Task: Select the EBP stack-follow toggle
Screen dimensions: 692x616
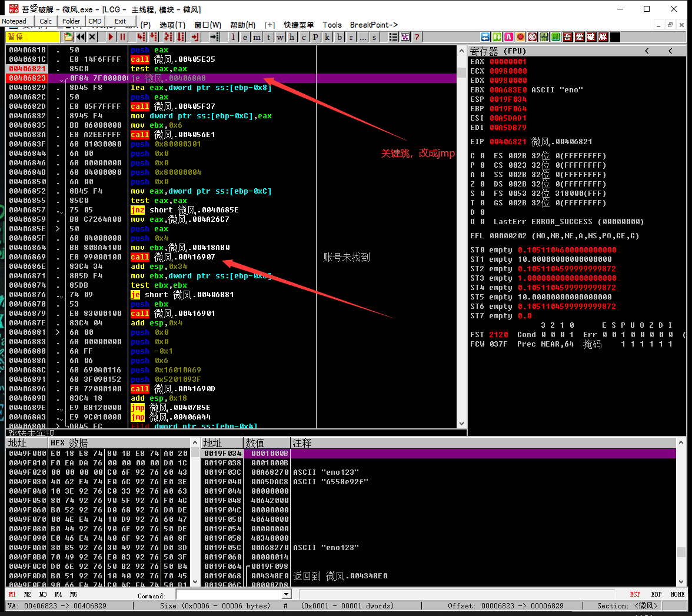Action: click(x=656, y=594)
